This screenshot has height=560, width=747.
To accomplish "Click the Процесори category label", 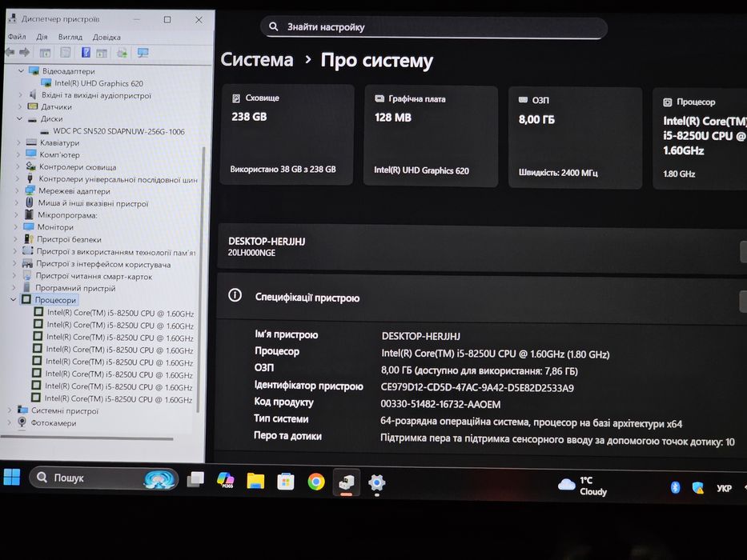I will click(x=55, y=300).
